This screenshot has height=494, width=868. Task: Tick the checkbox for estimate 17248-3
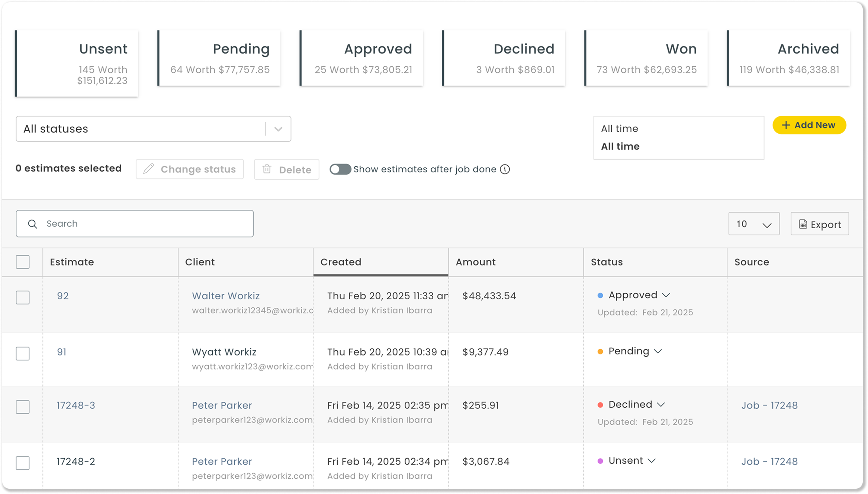[x=23, y=407]
